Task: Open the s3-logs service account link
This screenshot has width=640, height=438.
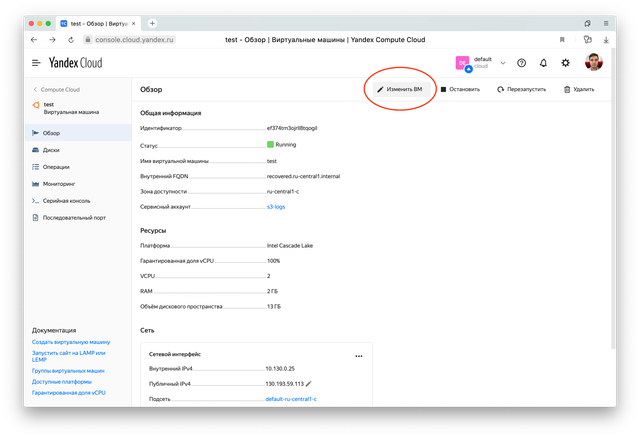Action: coord(277,206)
